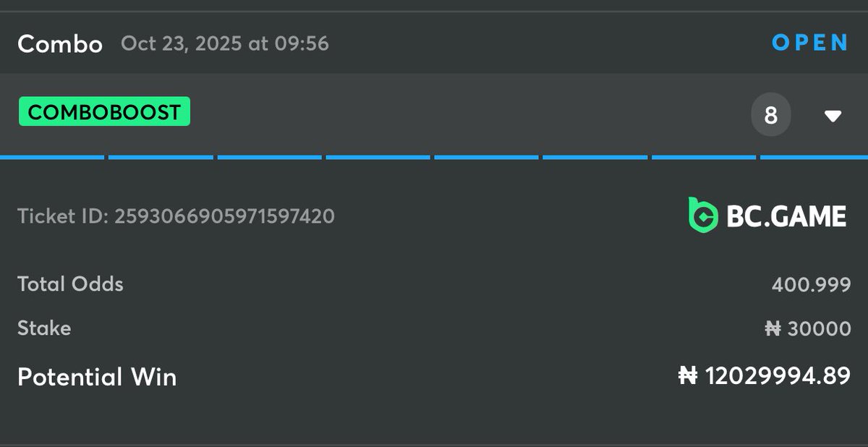
Task: Click the fourth blue progress segment
Action: tap(378, 157)
